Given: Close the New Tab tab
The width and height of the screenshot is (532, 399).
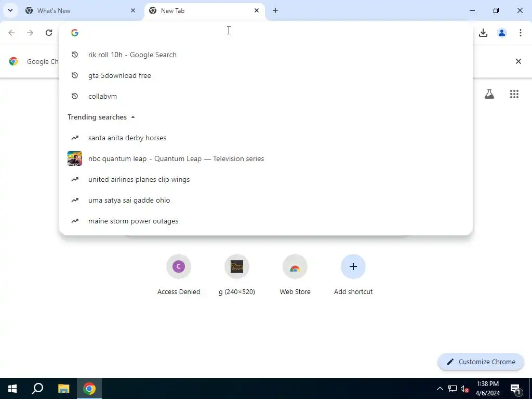Looking at the screenshot, I should point(257,10).
